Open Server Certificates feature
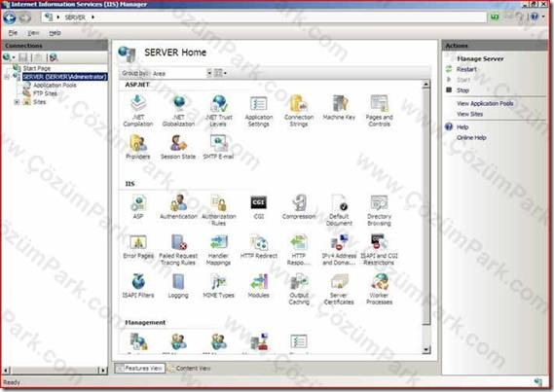This screenshot has width=554, height=392. 339,289
